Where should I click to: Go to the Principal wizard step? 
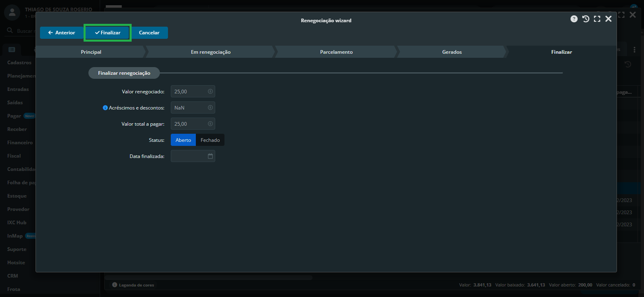[91, 52]
